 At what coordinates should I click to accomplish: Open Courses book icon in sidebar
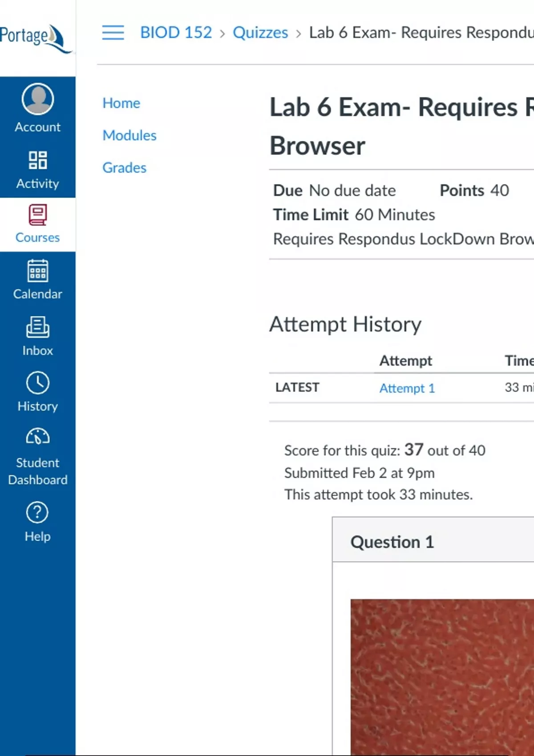click(x=38, y=215)
